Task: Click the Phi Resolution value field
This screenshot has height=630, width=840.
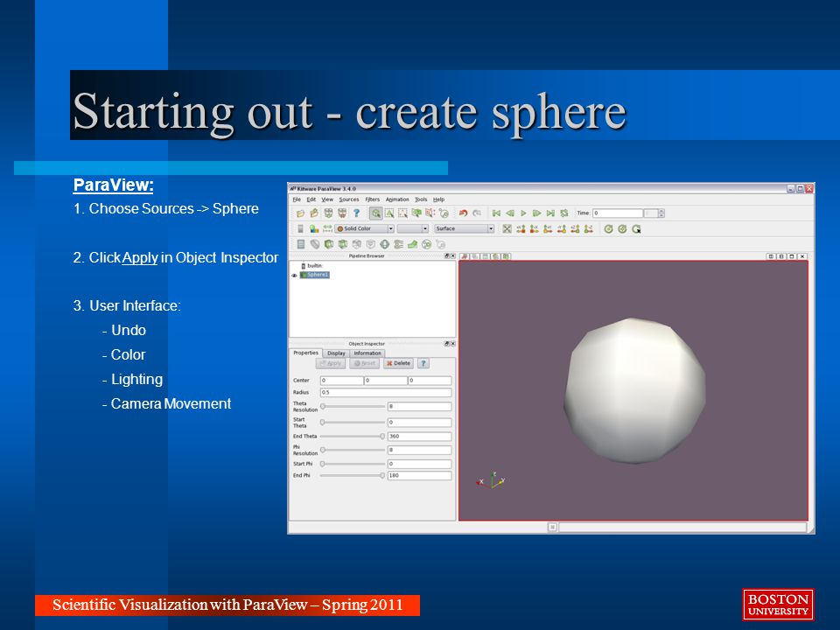Action: coord(419,450)
